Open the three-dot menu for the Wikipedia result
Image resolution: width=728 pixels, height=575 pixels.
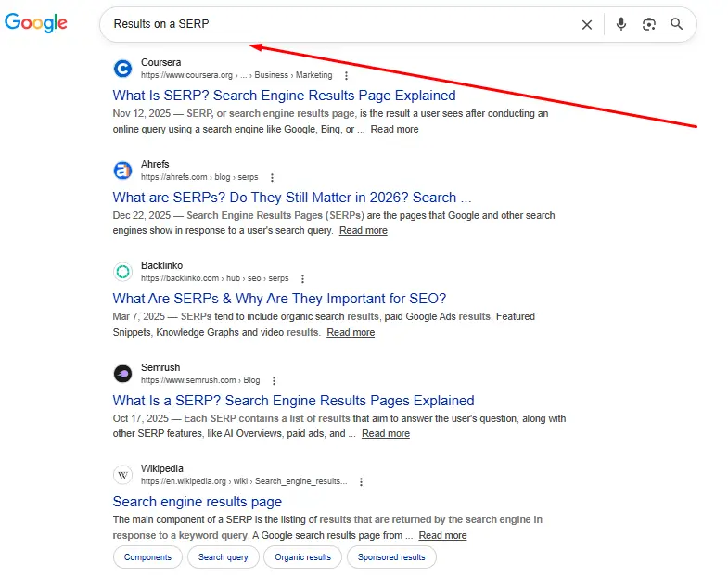[361, 482]
